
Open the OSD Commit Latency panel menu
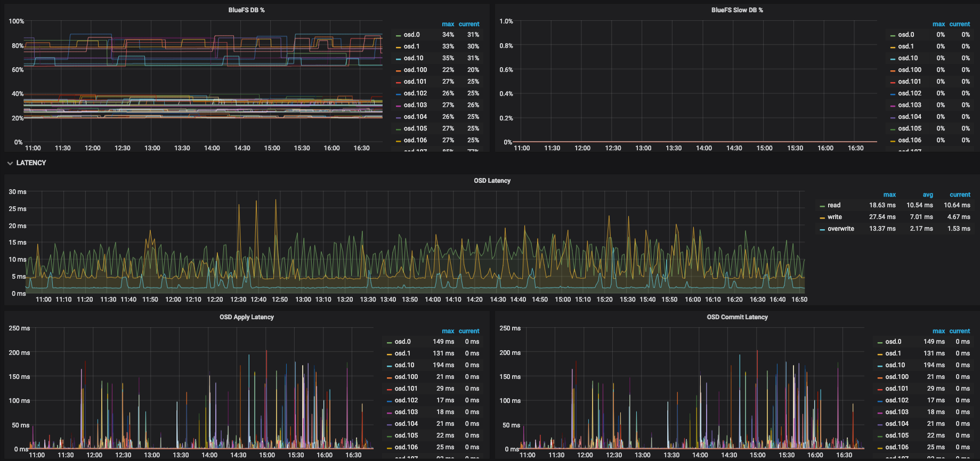click(737, 317)
